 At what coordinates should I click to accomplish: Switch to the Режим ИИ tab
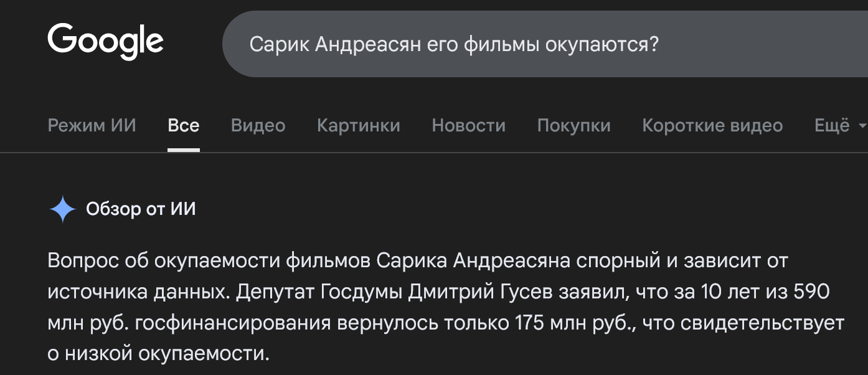[92, 126]
